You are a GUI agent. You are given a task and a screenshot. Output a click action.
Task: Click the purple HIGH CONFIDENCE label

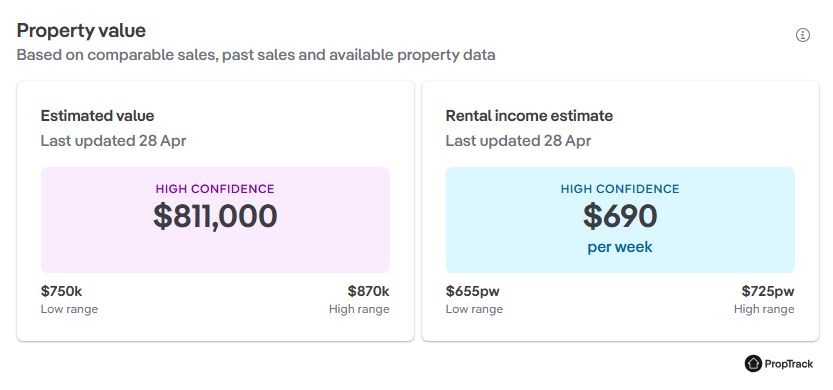point(215,189)
